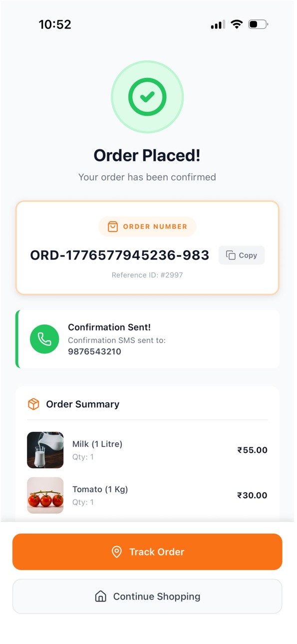This screenshot has width=297, height=644.
Task: Tap the Wi-Fi icon in status bar
Action: click(x=237, y=24)
